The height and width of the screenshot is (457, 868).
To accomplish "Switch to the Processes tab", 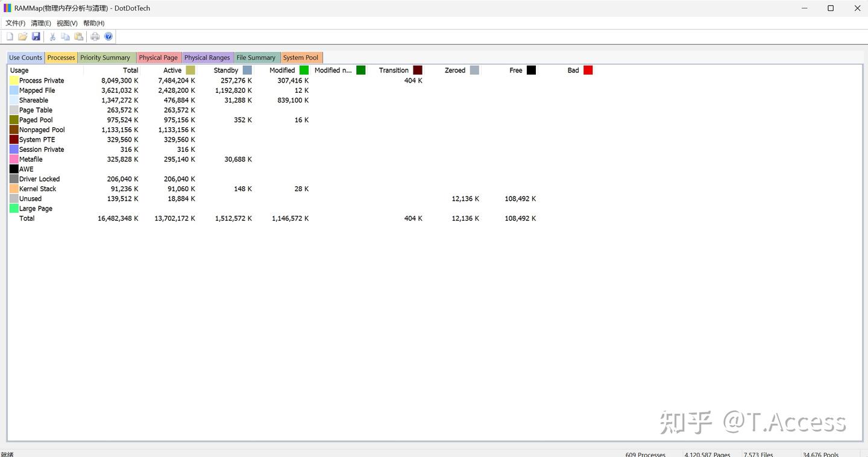I will pos(61,58).
